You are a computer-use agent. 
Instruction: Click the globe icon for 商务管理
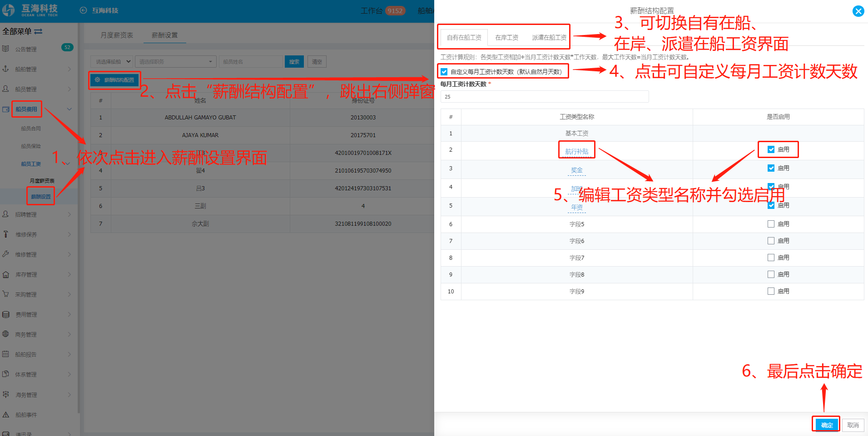point(5,334)
